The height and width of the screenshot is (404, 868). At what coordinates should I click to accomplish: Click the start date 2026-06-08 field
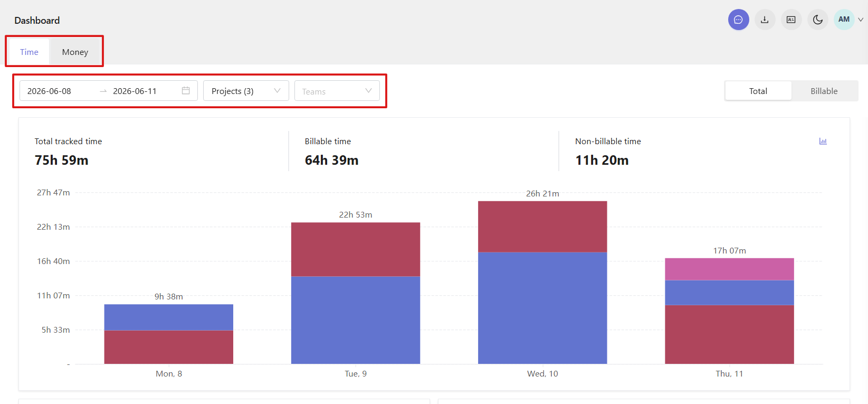point(49,91)
